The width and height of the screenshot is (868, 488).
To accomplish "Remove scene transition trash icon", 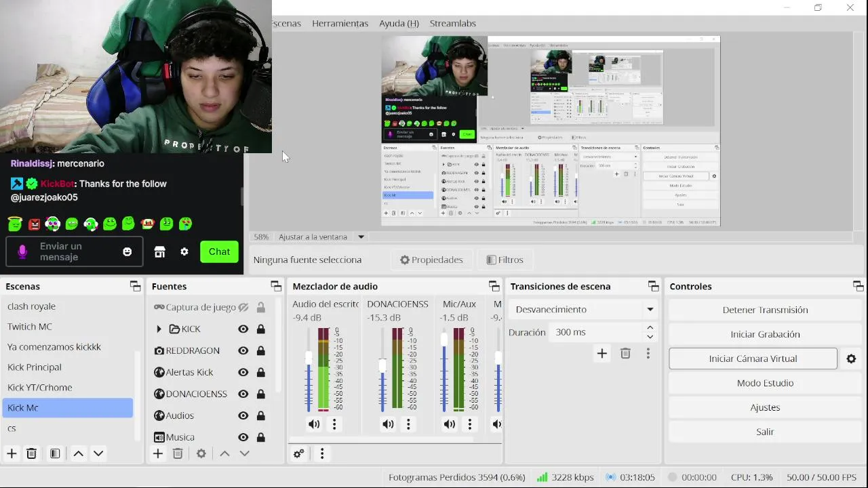I will (625, 353).
